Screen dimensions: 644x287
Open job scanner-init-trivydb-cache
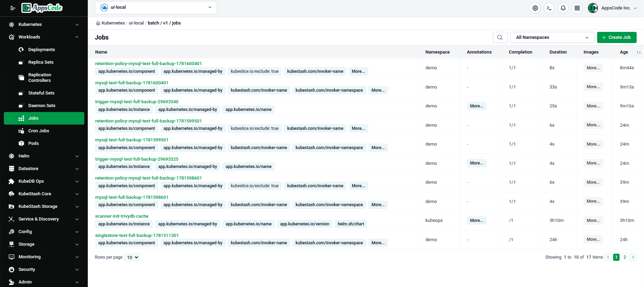(x=122, y=216)
